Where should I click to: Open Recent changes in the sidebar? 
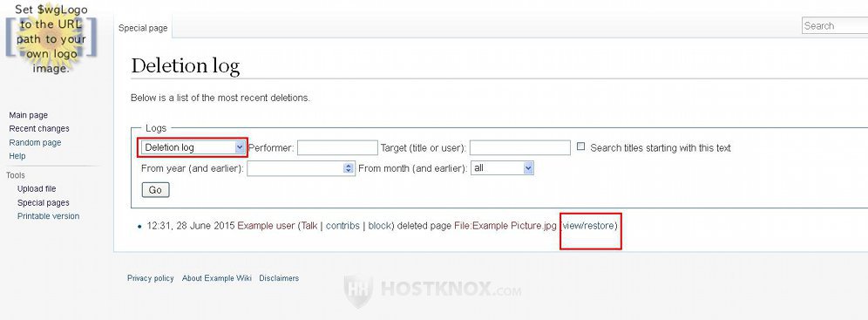pos(39,128)
